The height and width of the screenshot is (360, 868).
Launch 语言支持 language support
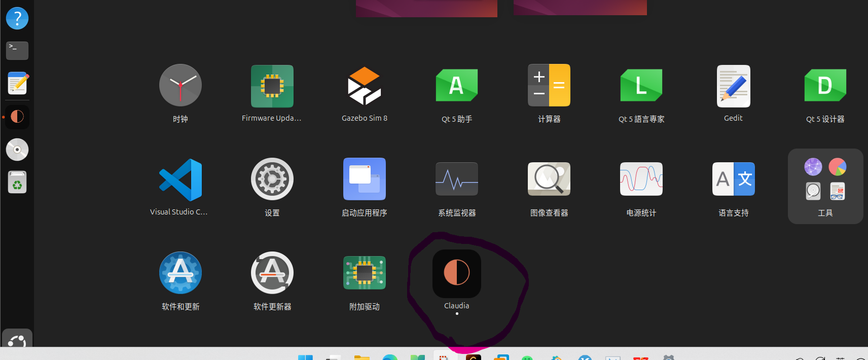(x=734, y=179)
